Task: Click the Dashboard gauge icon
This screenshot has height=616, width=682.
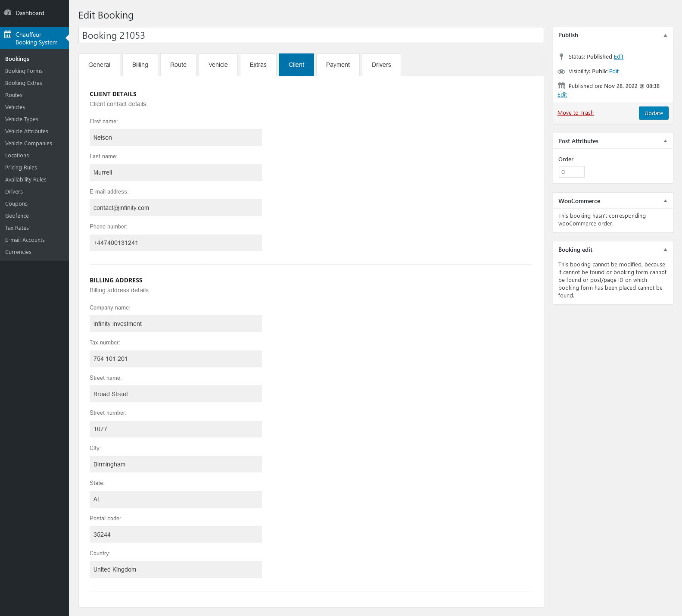Action: pos(8,13)
